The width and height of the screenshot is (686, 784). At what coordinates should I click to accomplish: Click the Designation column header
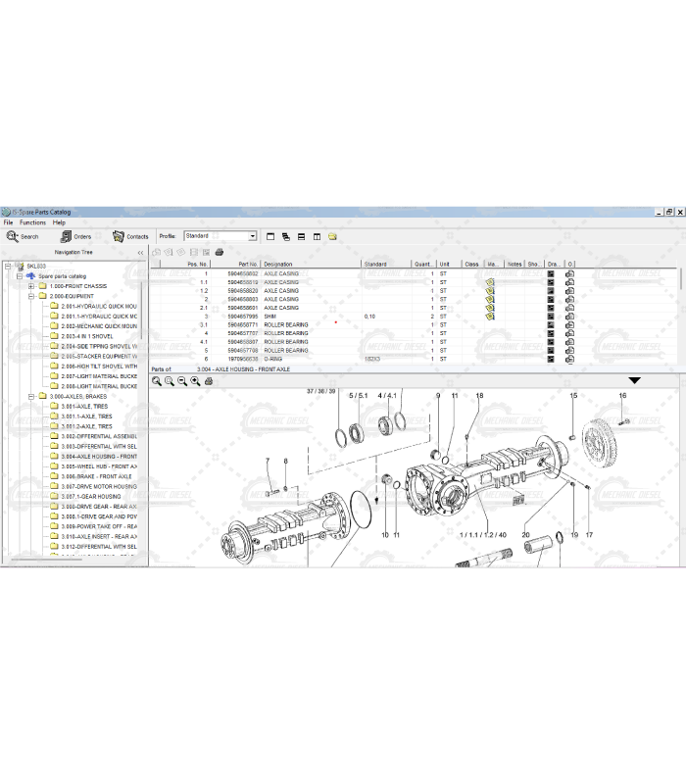click(x=278, y=264)
